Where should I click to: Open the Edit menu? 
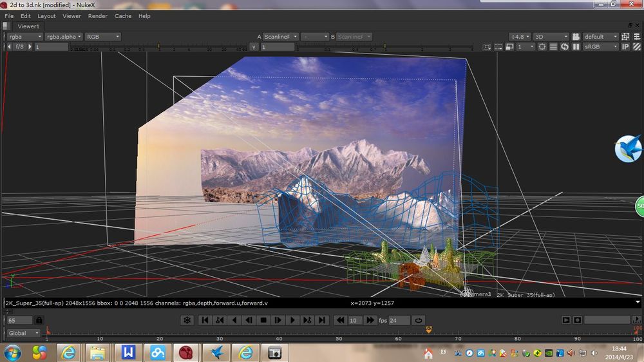(26, 16)
